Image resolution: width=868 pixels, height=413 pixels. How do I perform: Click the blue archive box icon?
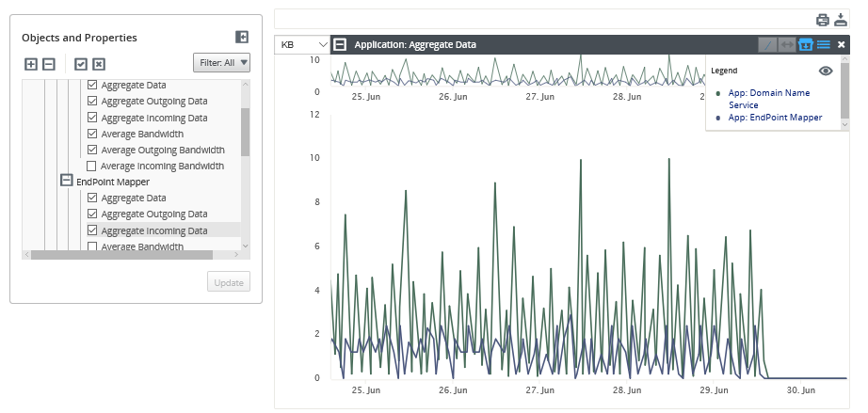(806, 45)
